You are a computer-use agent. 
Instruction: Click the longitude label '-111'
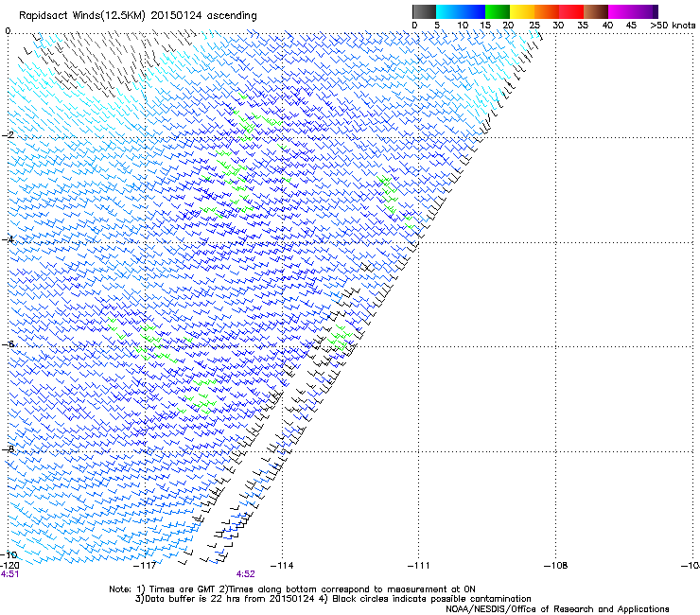(419, 566)
